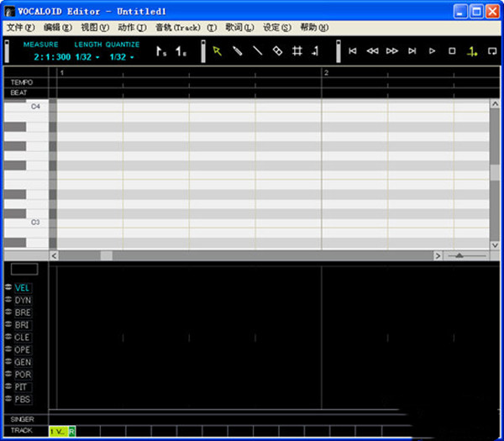The image size is (504, 441).
Task: Select the line tool
Action: pos(258,51)
